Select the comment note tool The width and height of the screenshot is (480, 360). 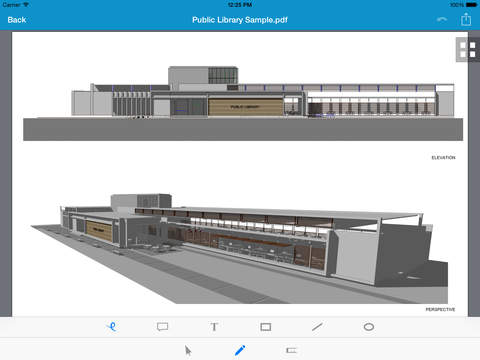(x=162, y=327)
